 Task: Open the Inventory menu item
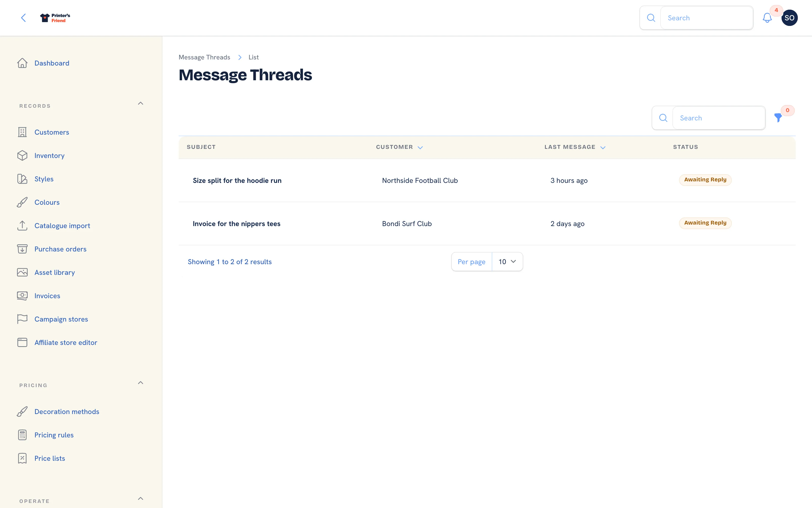point(49,155)
